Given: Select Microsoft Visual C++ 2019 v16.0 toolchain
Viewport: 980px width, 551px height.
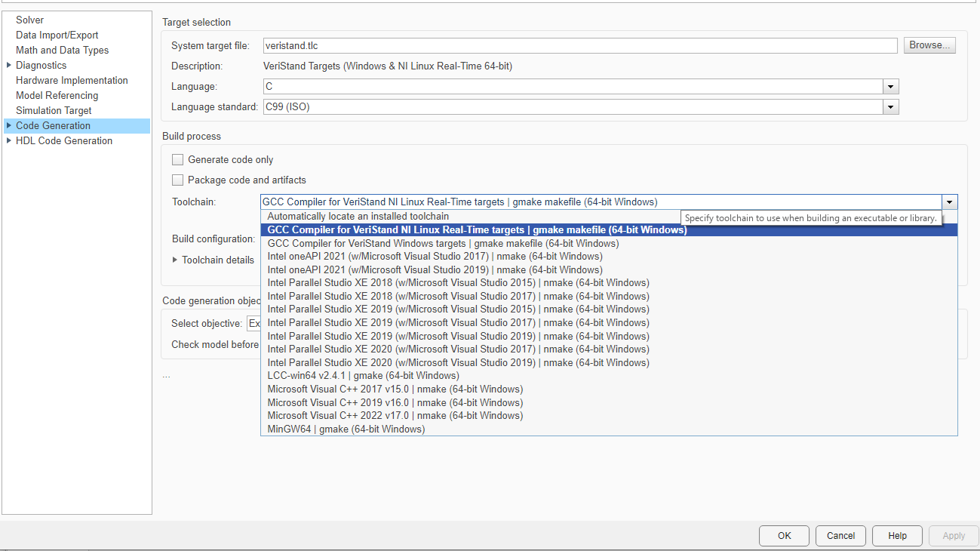Looking at the screenshot, I should click(609, 402).
